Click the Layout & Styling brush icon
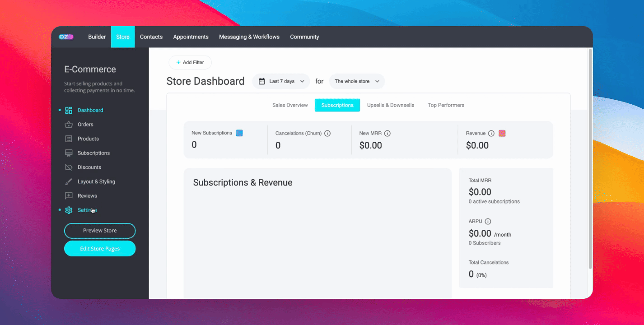 tap(69, 181)
